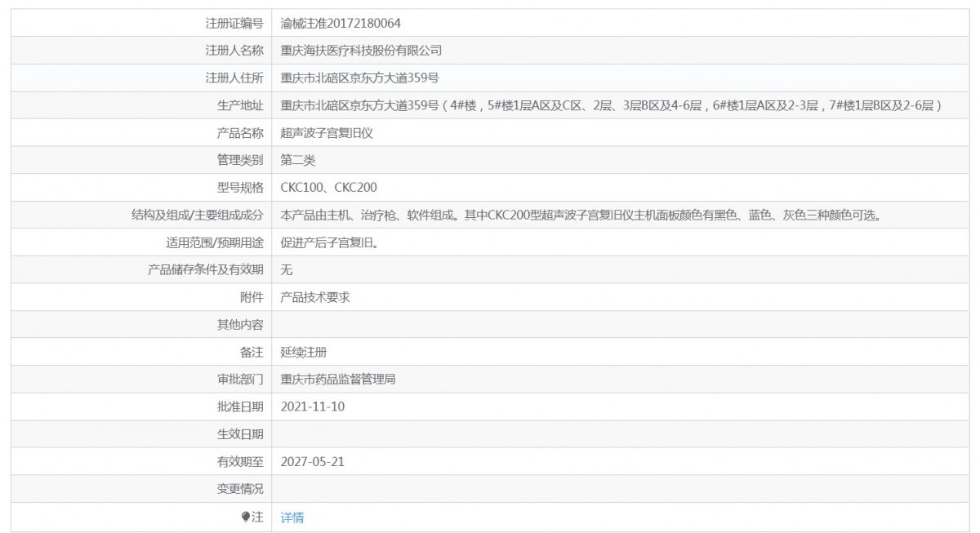Click the 其他内容 label
This screenshot has width=980, height=533.
(x=240, y=325)
